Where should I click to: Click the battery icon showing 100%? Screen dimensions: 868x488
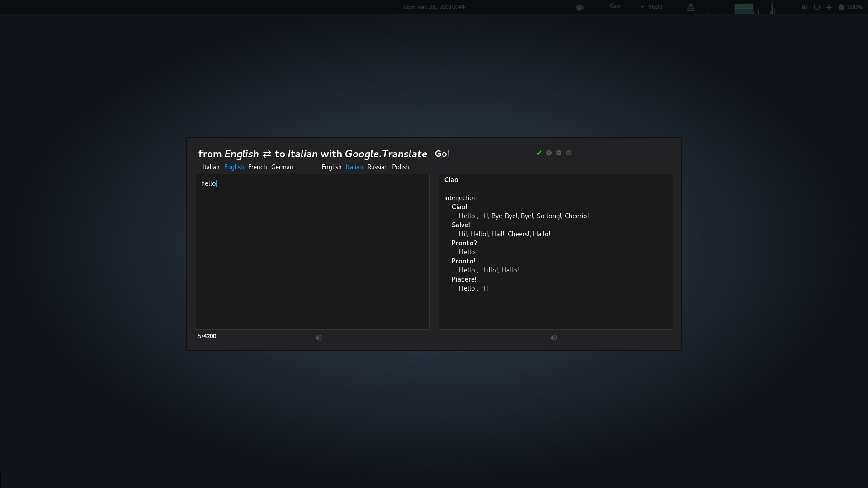[x=841, y=7]
